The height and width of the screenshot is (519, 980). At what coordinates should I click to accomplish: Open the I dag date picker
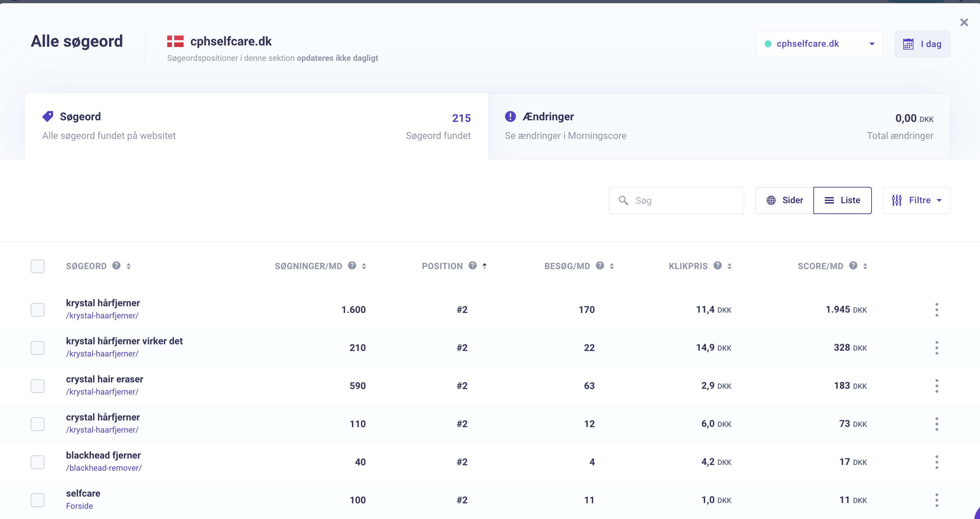(922, 44)
